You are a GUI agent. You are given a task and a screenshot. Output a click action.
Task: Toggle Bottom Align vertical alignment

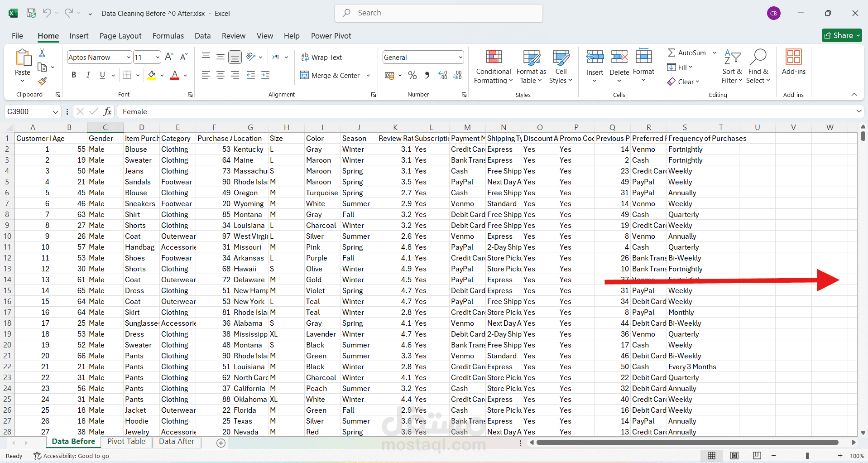point(235,57)
